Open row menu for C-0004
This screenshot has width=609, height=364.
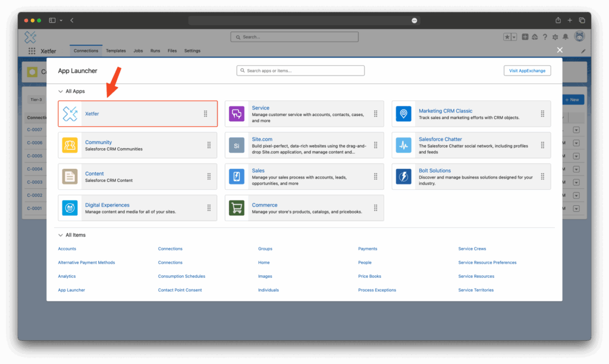coord(576,170)
